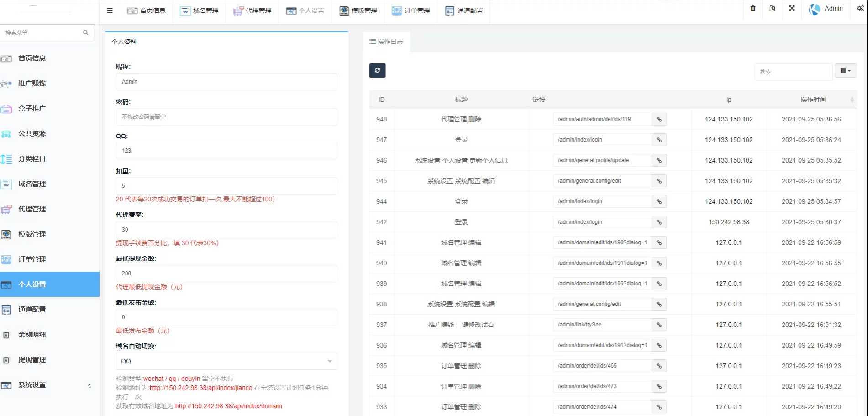Click the hamburger menu toggle icon
The image size is (868, 416).
tap(110, 11)
